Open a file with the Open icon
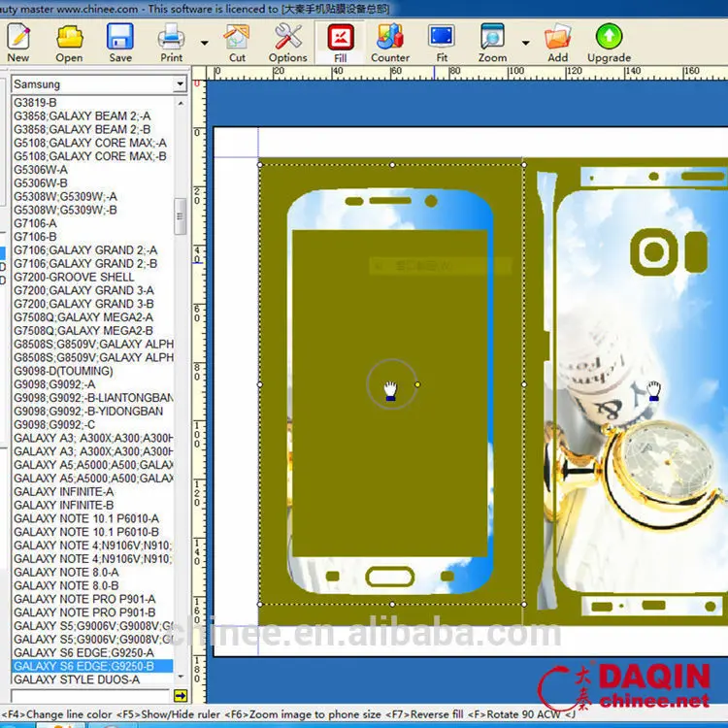 pyautogui.click(x=69, y=37)
